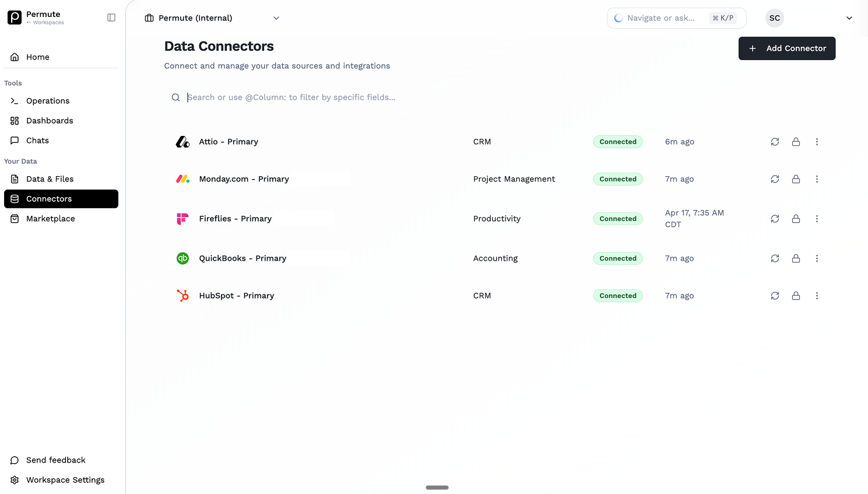Image resolution: width=868 pixels, height=494 pixels.
Task: Click the HubSpot sprocket logo
Action: point(182,296)
